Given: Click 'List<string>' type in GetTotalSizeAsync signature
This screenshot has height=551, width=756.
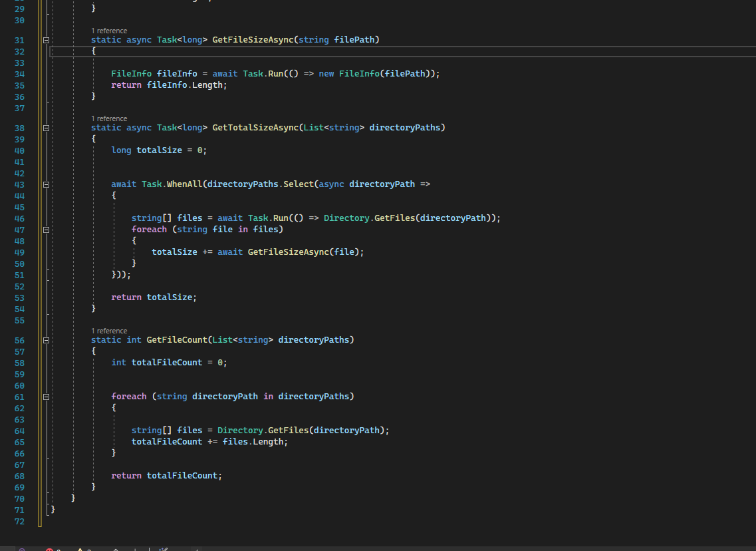Looking at the screenshot, I should click(x=334, y=127).
